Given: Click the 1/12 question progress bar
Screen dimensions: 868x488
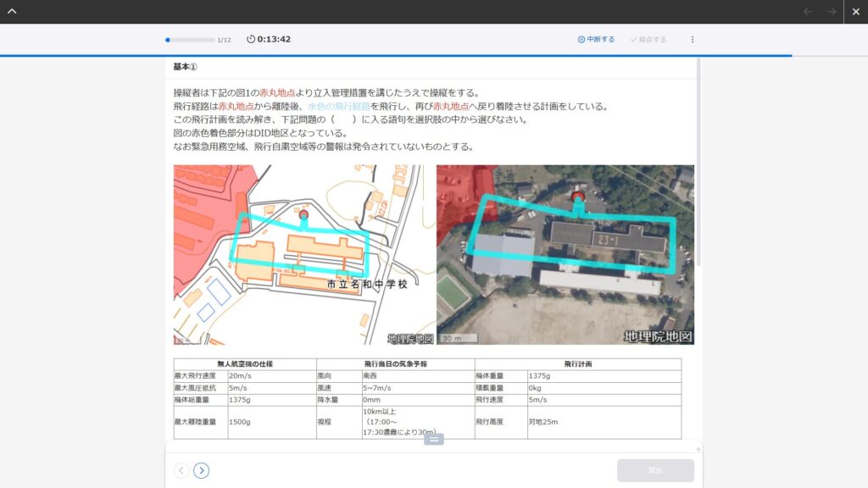Looking at the screenshot, I should click(x=190, y=39).
